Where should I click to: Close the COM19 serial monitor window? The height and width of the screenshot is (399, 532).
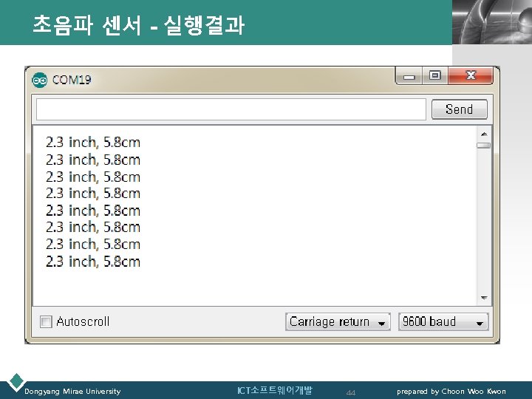(471, 75)
